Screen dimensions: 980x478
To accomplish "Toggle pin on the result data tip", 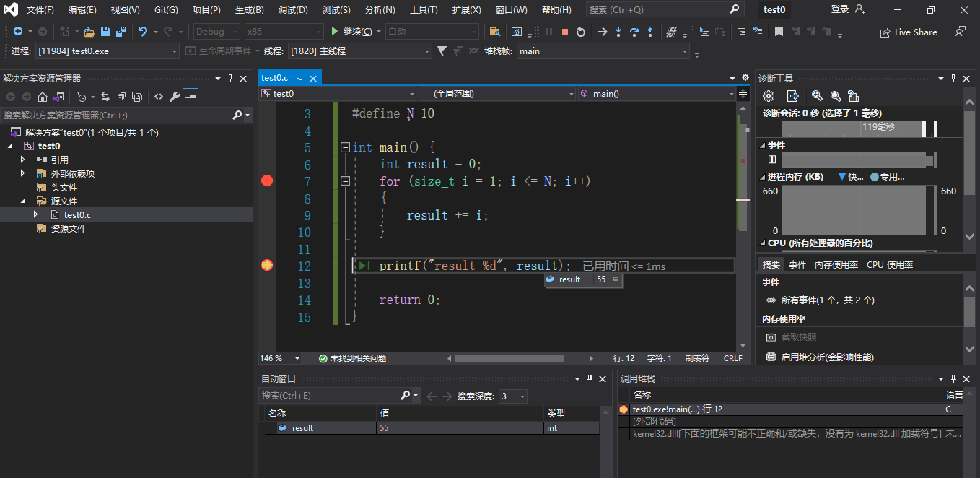I will (615, 279).
